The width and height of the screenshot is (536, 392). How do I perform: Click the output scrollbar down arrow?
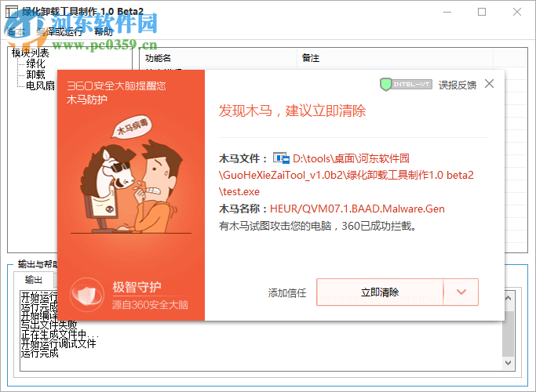(x=508, y=363)
